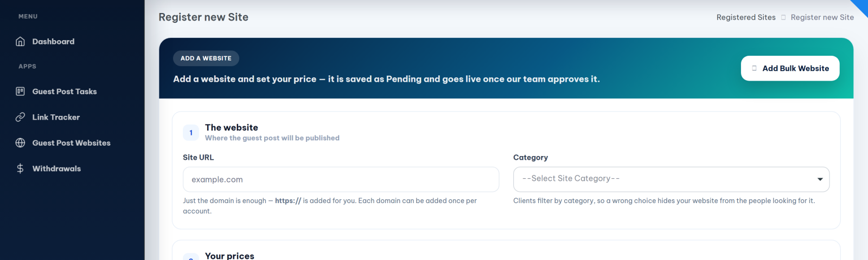Image resolution: width=868 pixels, height=260 pixels.
Task: Click the Guest Post Tasks board icon
Action: click(x=20, y=92)
